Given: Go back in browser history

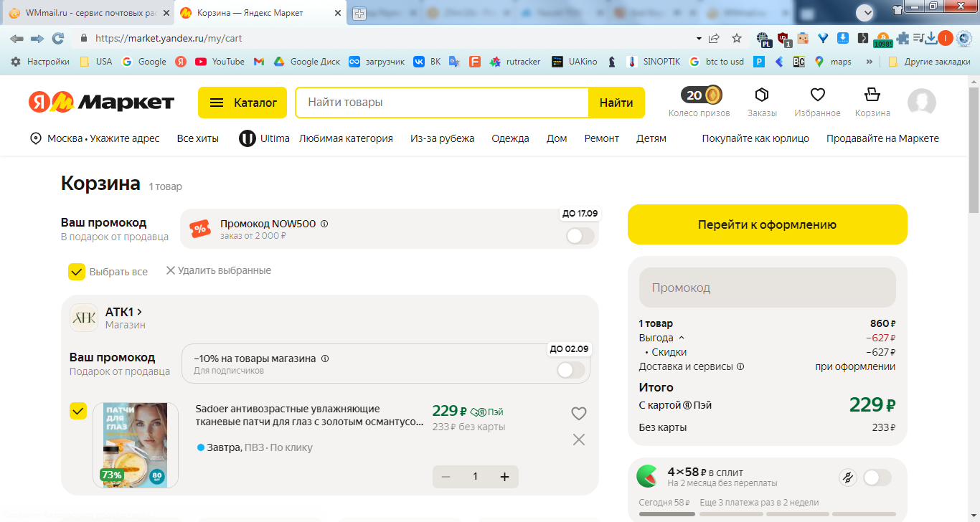Looking at the screenshot, I should pos(17,38).
